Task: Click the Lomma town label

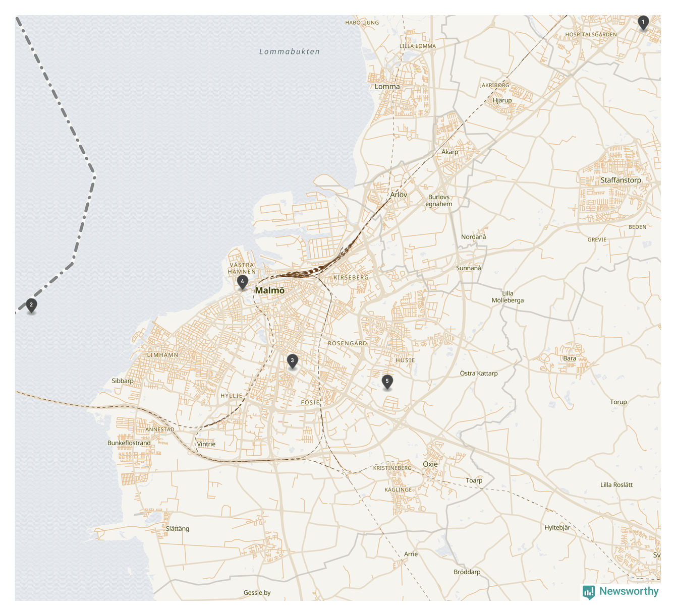Action: 387,87
